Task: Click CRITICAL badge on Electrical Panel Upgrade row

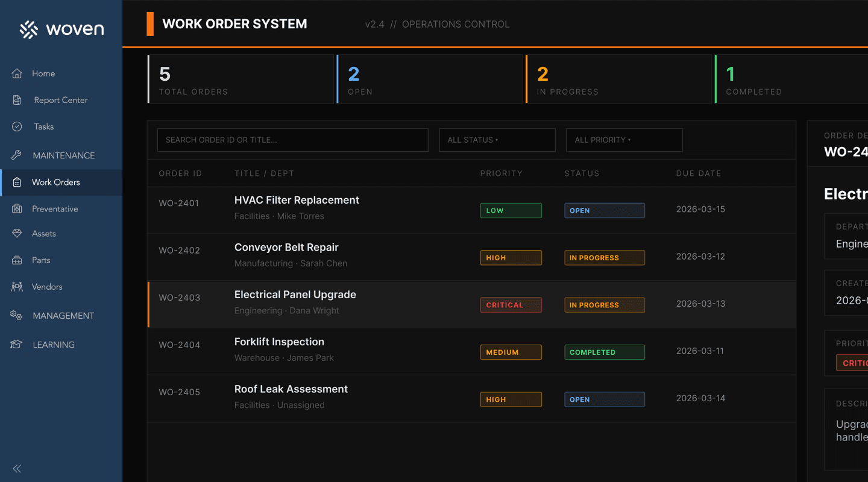Action: [511, 305]
